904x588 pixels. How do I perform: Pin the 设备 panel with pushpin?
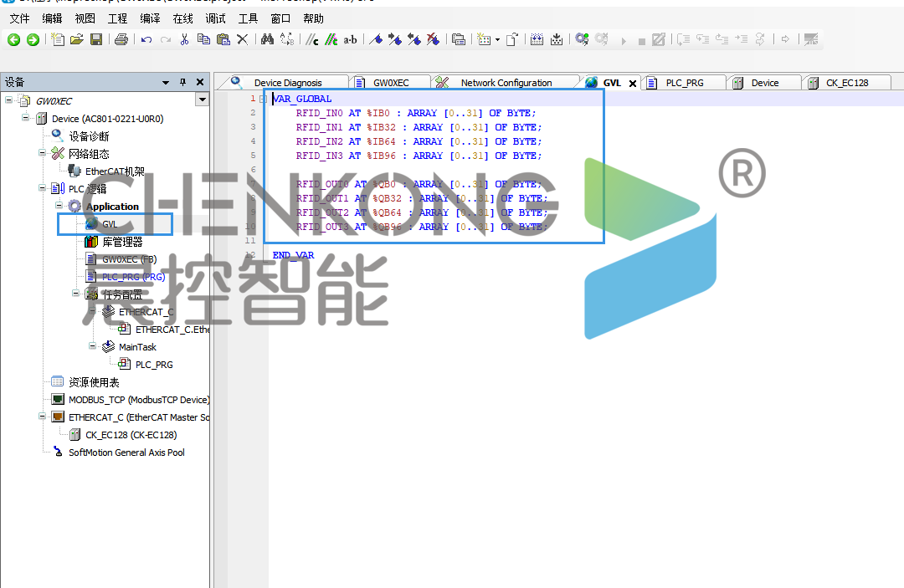click(x=183, y=82)
